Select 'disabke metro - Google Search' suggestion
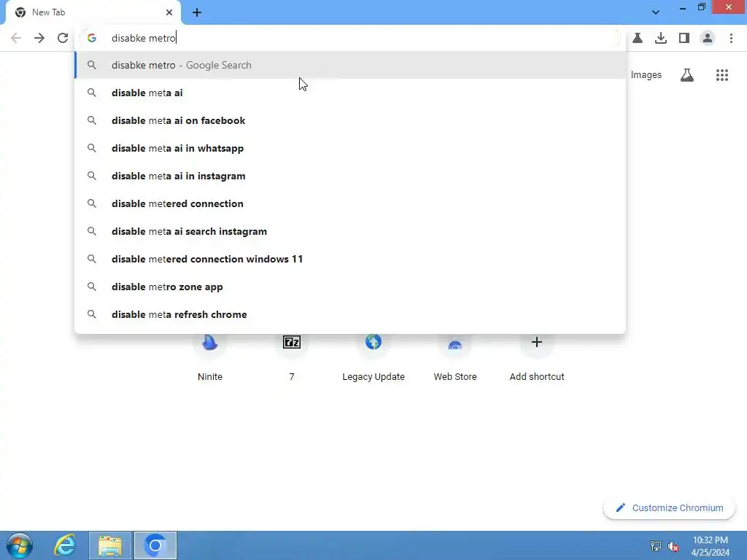 [350, 65]
